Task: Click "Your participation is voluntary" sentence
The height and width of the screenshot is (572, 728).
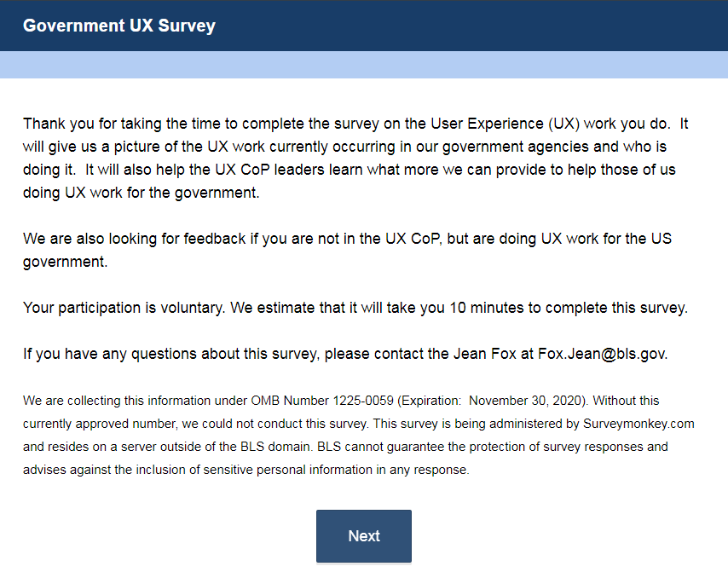Action: (124, 308)
